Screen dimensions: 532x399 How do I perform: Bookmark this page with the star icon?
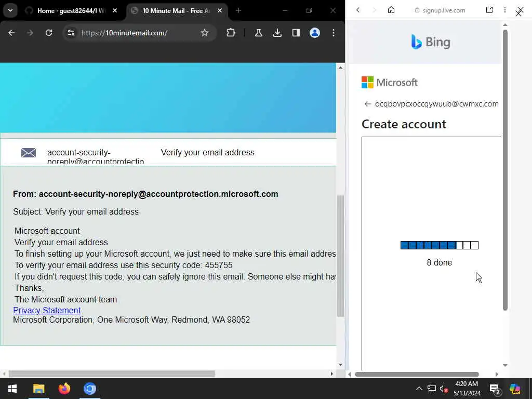[x=204, y=33]
